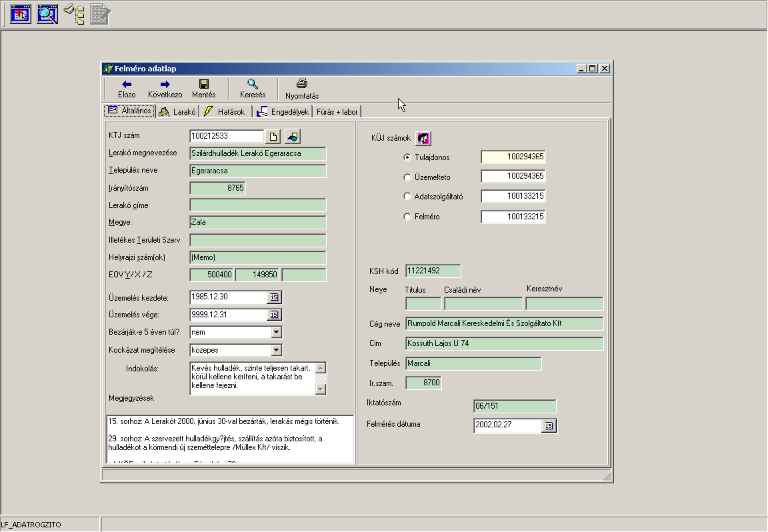This screenshot has width=768, height=532.
Task: Click the Helyrajzi szám(ok) Memo field
Action: pyautogui.click(x=257, y=258)
